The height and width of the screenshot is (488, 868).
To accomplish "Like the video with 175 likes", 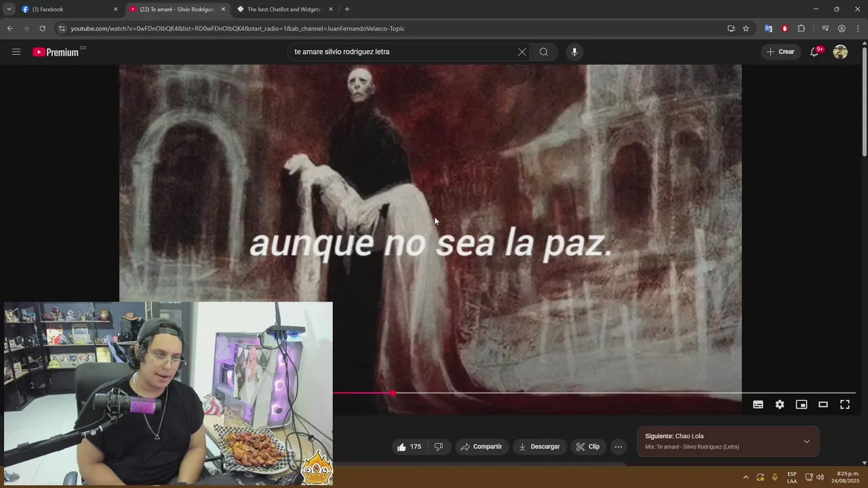I will 410,447.
